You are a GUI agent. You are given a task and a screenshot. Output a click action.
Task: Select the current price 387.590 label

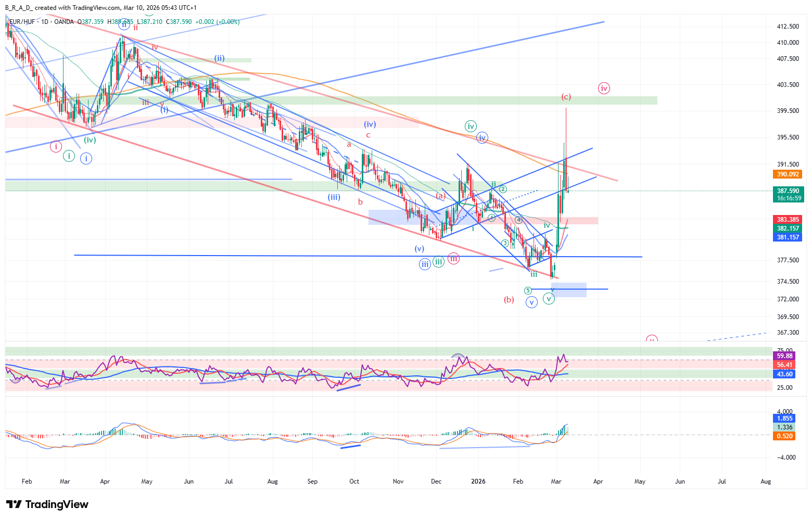788,191
